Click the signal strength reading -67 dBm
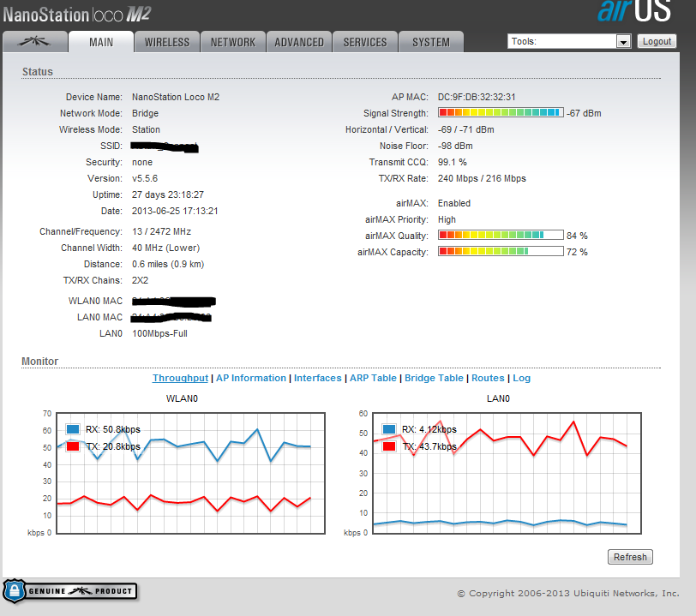 (584, 113)
